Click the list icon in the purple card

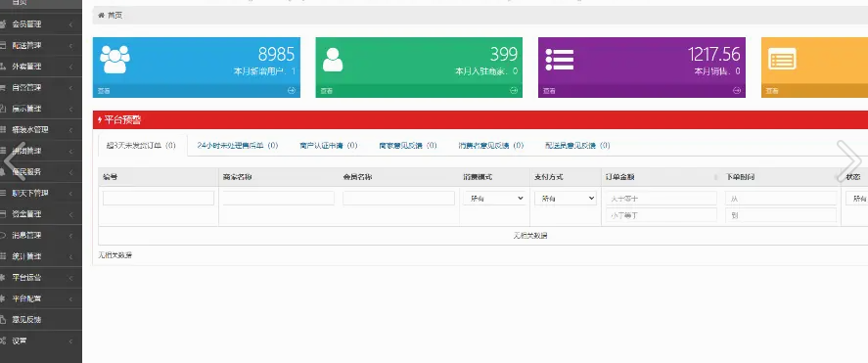(x=560, y=60)
